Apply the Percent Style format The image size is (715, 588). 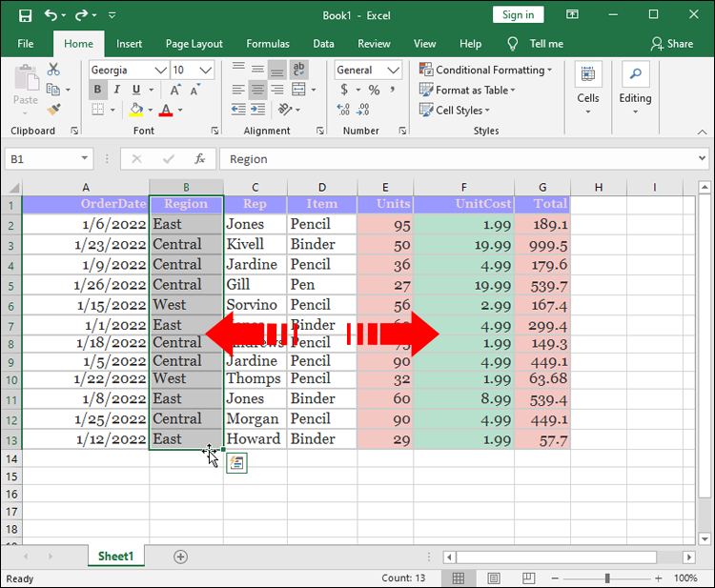374,90
